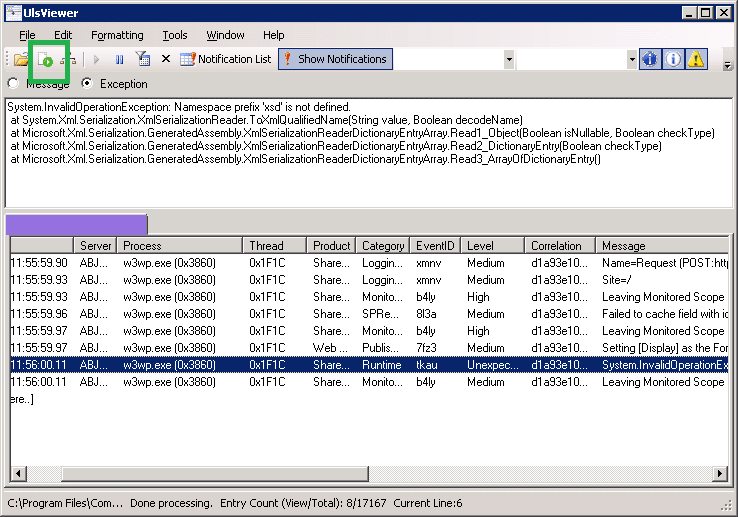Click the open log file folder icon
The image size is (738, 517).
pos(21,59)
